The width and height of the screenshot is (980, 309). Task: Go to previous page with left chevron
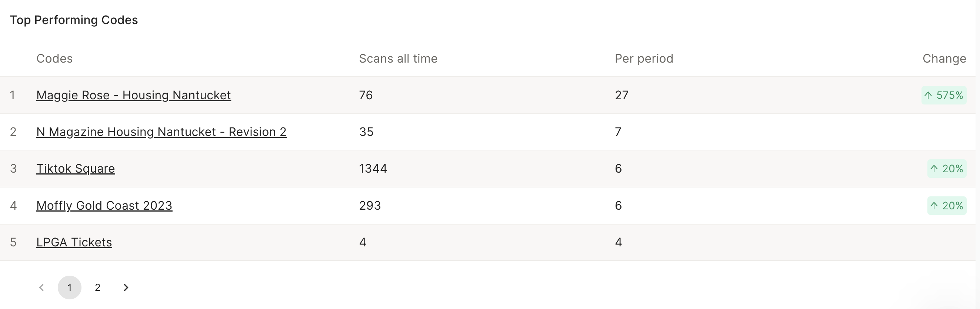pos(41,287)
